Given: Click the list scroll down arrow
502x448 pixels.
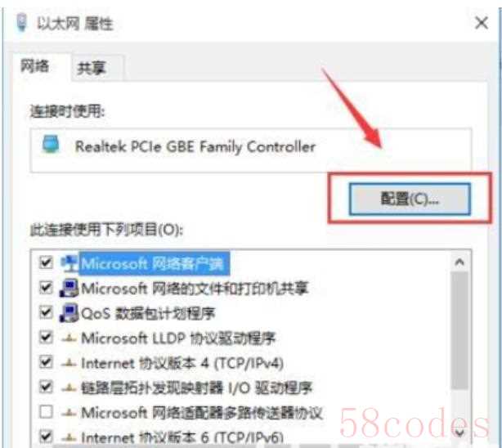Looking at the screenshot, I should (459, 433).
